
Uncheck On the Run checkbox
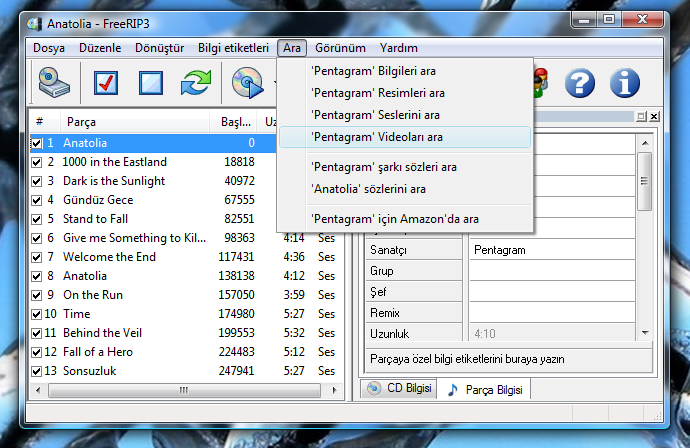[x=37, y=295]
